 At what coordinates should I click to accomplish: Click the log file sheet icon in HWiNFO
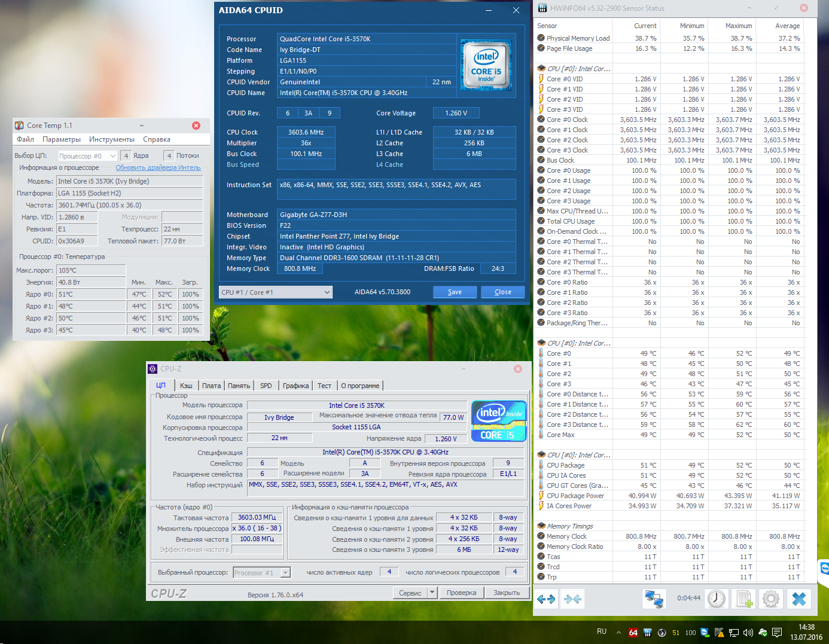[744, 599]
